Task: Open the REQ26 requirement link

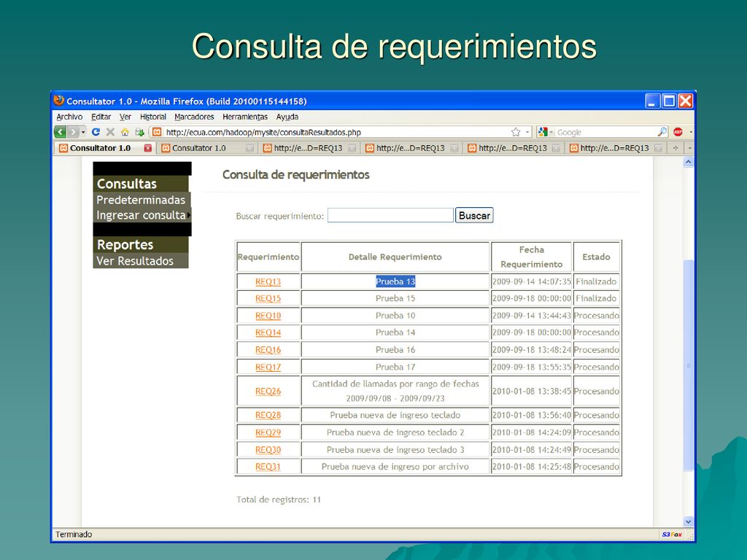Action: click(268, 391)
